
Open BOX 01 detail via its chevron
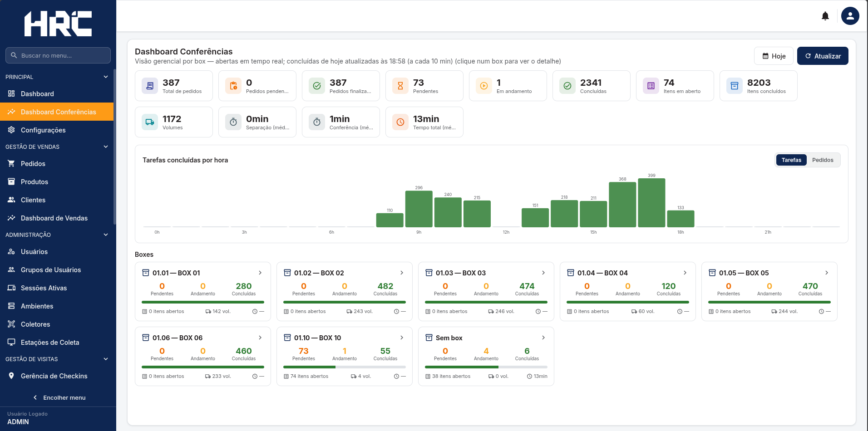(x=260, y=273)
